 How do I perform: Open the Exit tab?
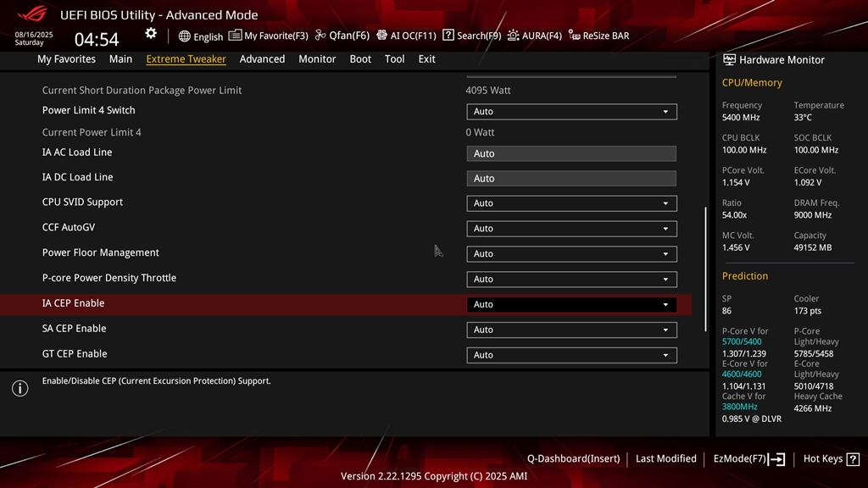click(x=427, y=59)
